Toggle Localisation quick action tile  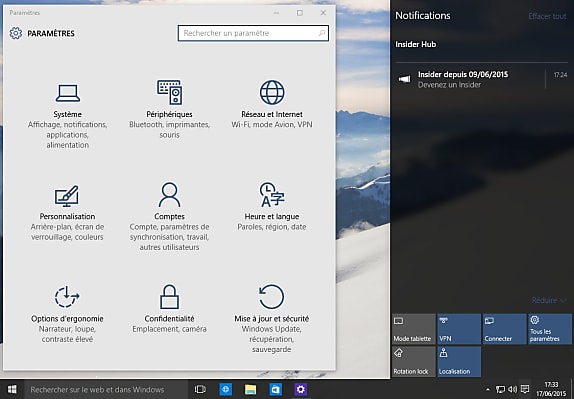(x=459, y=361)
